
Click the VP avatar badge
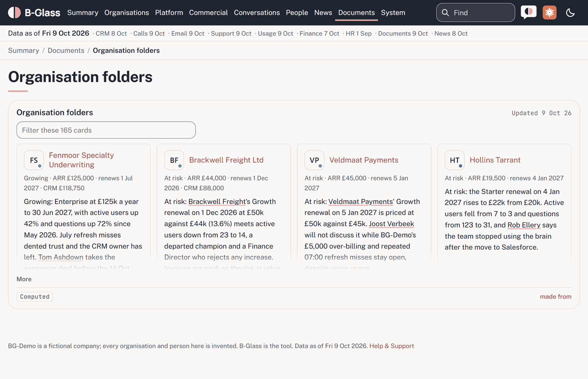click(x=314, y=160)
